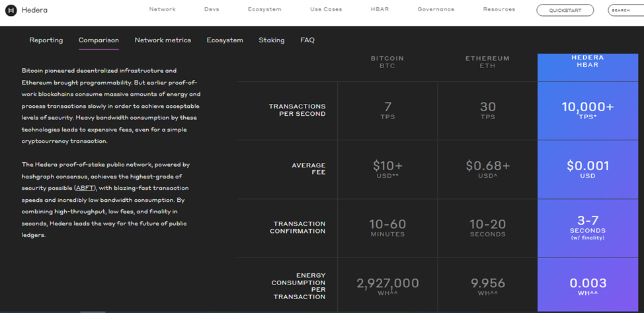This screenshot has height=313, width=644.
Task: Open the FAQ tab
Action: (x=307, y=40)
